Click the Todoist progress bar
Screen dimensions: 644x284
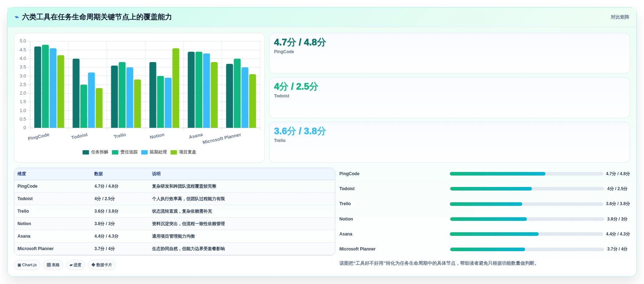coord(527,189)
